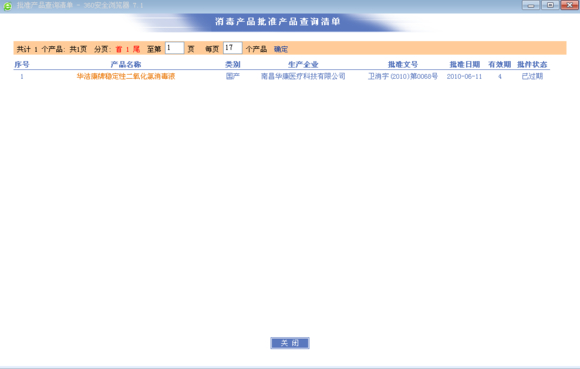Viewport: 580px width, 369px height.
Task: Click the 批准文号 column header
Action: (403, 64)
